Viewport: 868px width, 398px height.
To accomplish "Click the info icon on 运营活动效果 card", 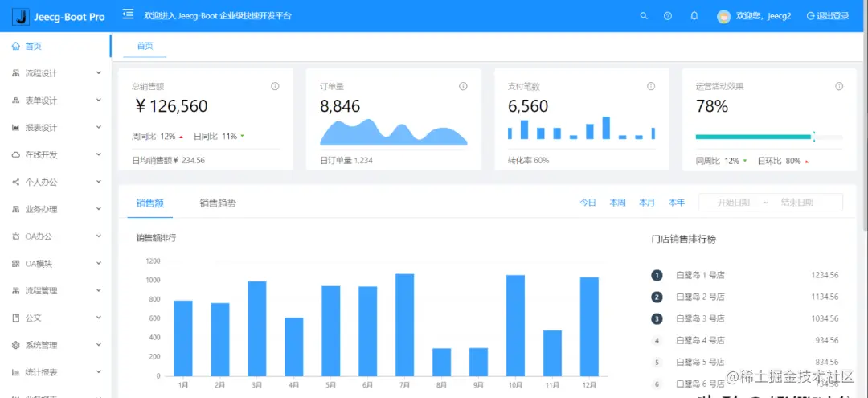I will click(839, 86).
